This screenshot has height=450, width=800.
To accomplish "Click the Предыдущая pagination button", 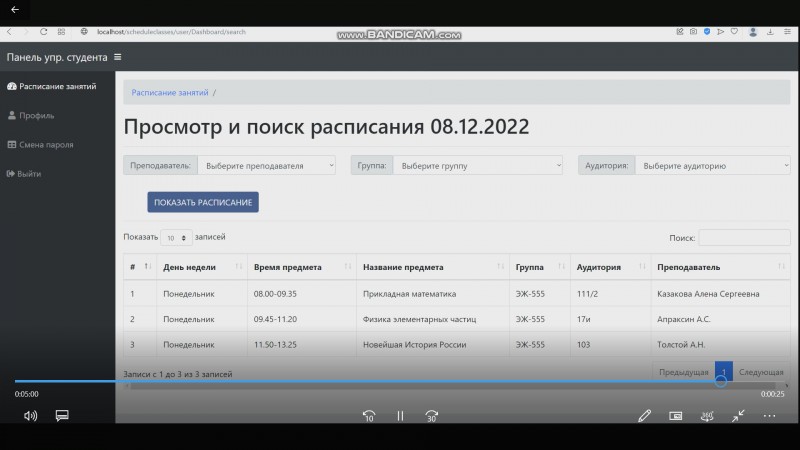I will 684,372.
